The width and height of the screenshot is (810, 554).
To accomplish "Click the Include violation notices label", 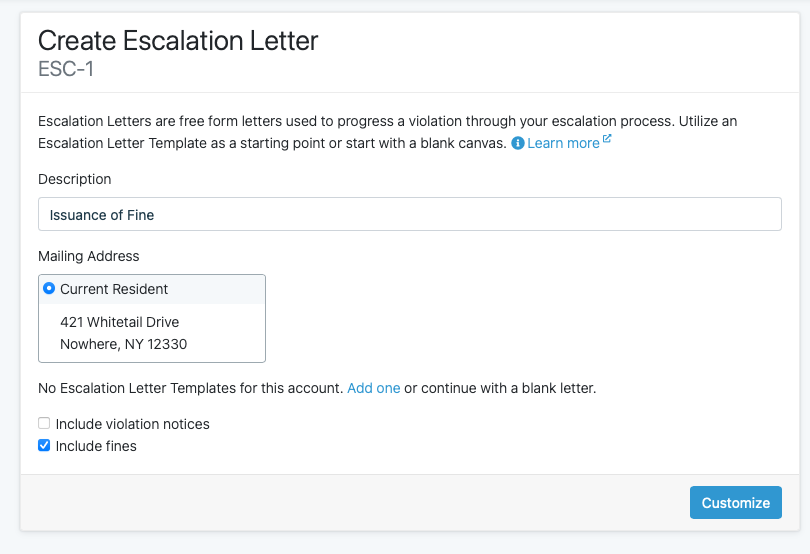I will click(x=132, y=424).
